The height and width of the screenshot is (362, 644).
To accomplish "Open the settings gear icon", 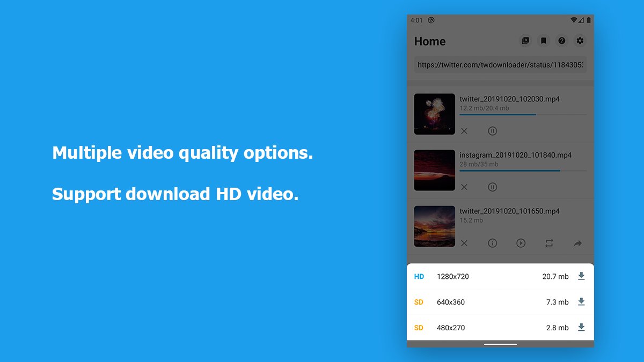I will (x=580, y=41).
